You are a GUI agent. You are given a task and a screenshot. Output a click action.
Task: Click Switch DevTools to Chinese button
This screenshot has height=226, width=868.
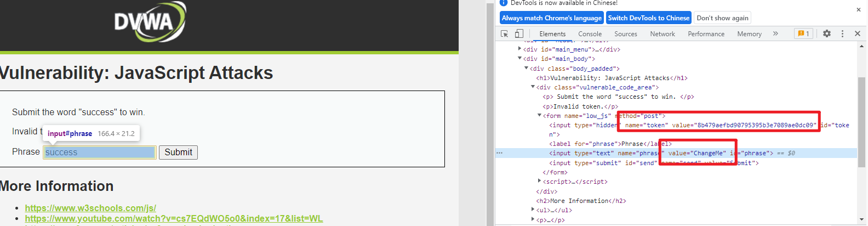pyautogui.click(x=649, y=18)
